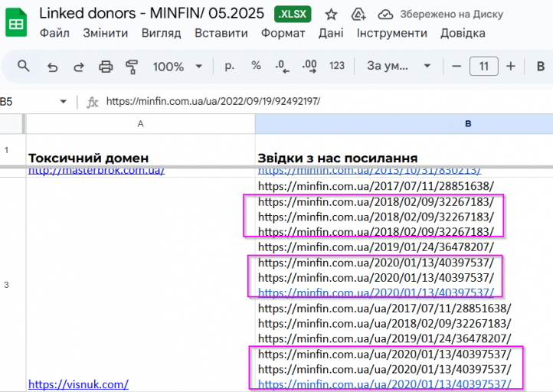Select all cells via corner box
Image resolution: width=553 pixels, height=392 pixels.
12,124
